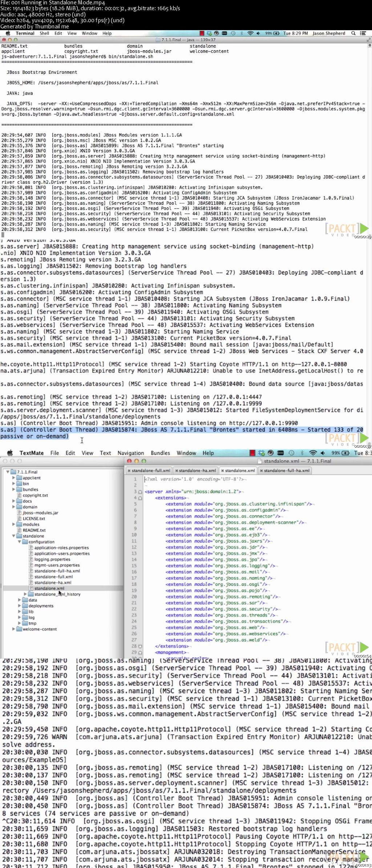Image resolution: width=372 pixels, height=868 pixels.
Task: Expand the domain folder
Action: [x=13, y=507]
